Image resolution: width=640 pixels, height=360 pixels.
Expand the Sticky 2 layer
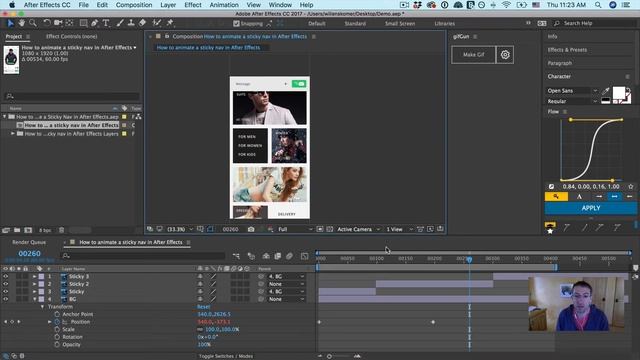[x=35, y=284]
